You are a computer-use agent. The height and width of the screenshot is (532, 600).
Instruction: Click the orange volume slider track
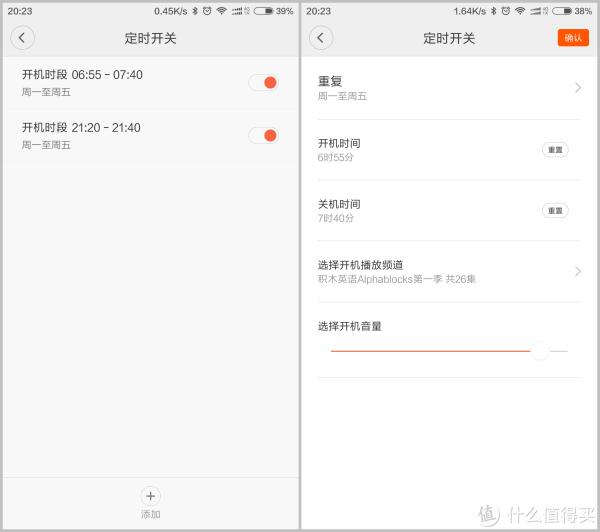point(430,351)
